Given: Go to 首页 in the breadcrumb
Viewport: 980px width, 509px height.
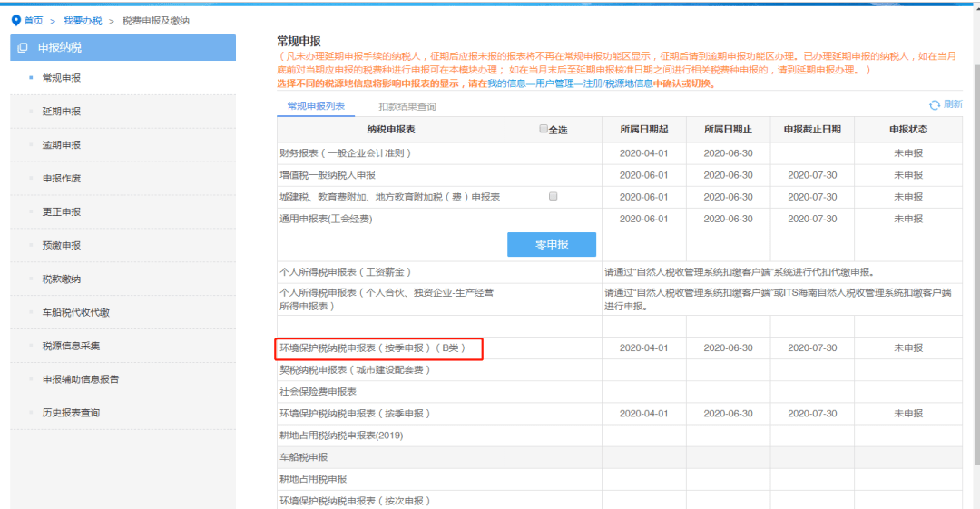Looking at the screenshot, I should point(34,21).
